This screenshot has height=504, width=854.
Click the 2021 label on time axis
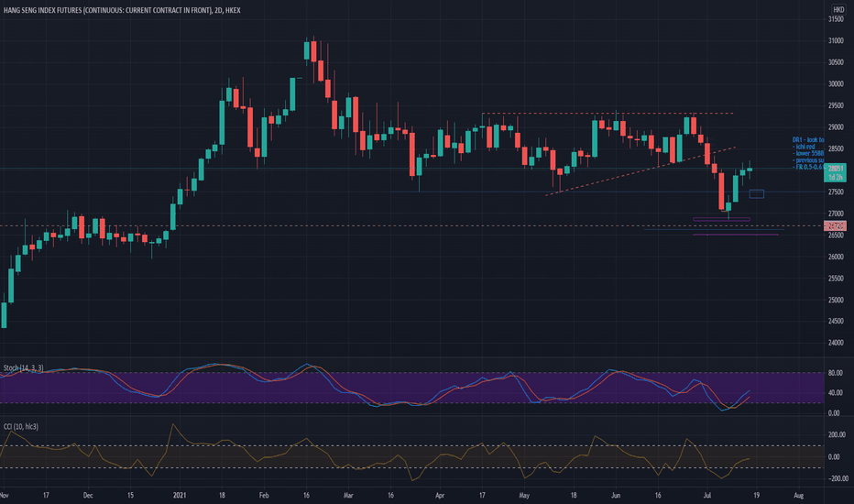pos(180,496)
